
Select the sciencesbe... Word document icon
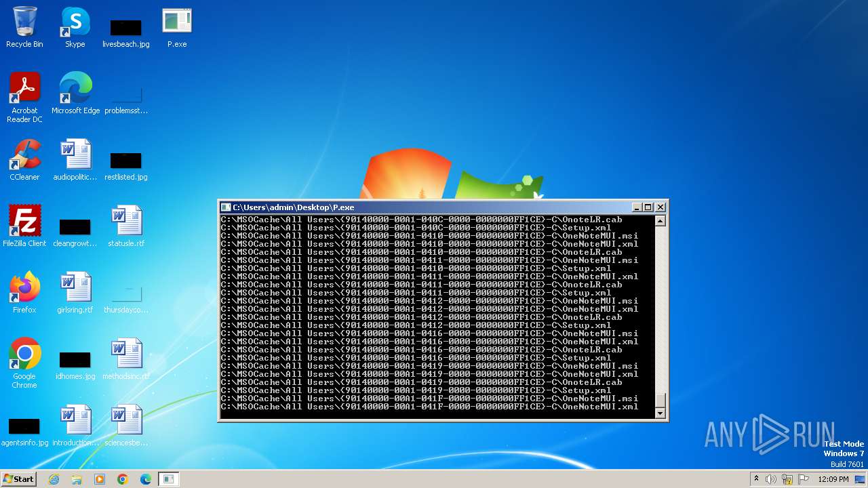click(126, 426)
